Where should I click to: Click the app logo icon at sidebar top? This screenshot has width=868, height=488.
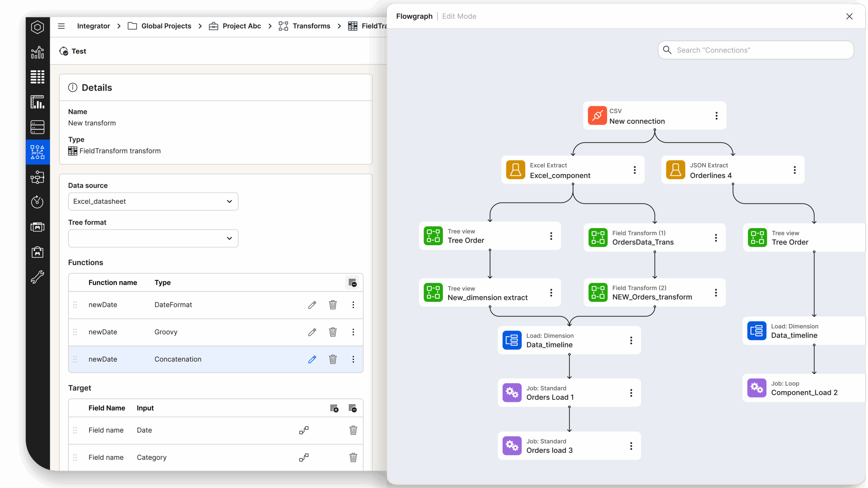(37, 27)
